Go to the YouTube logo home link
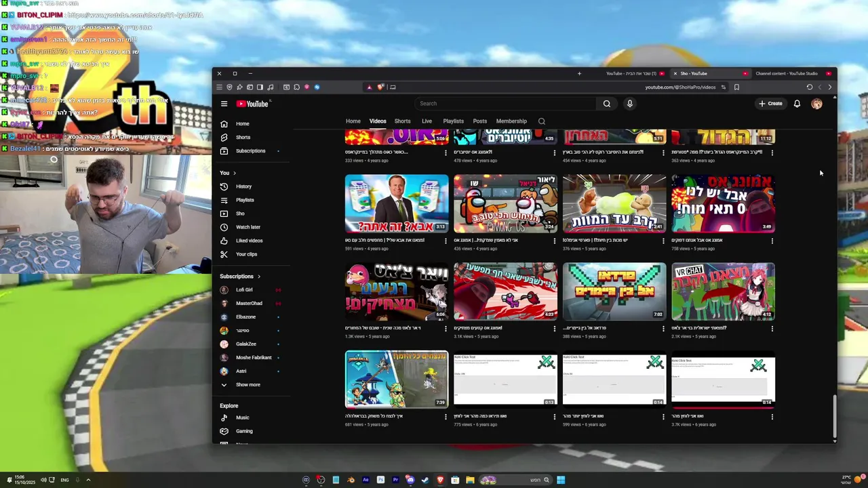The image size is (868, 488). pos(252,104)
